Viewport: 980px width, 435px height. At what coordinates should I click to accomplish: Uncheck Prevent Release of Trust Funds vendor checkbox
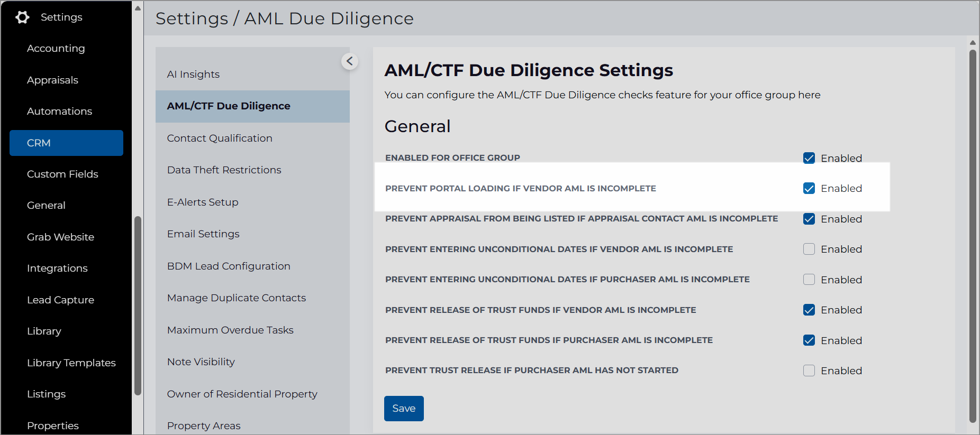809,310
